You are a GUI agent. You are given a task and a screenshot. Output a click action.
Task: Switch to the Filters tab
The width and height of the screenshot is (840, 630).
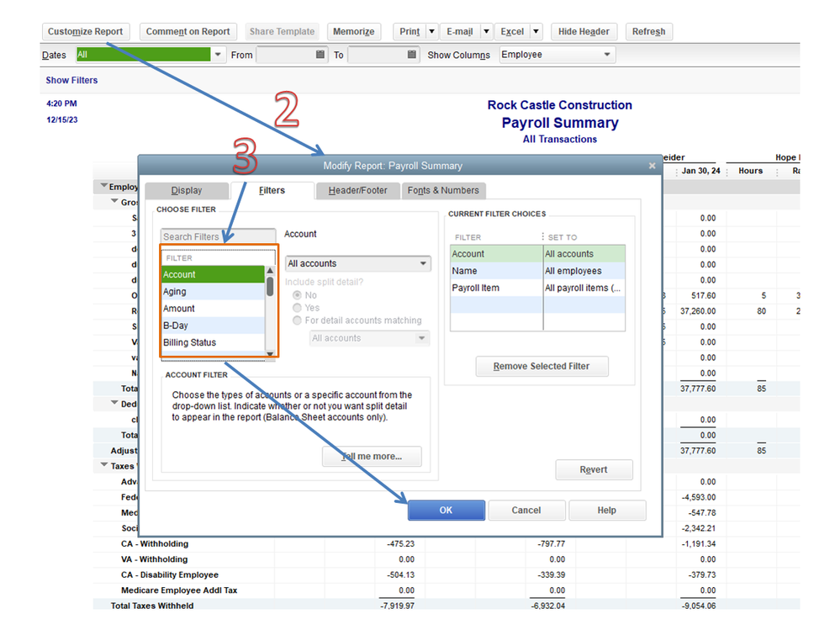click(272, 190)
